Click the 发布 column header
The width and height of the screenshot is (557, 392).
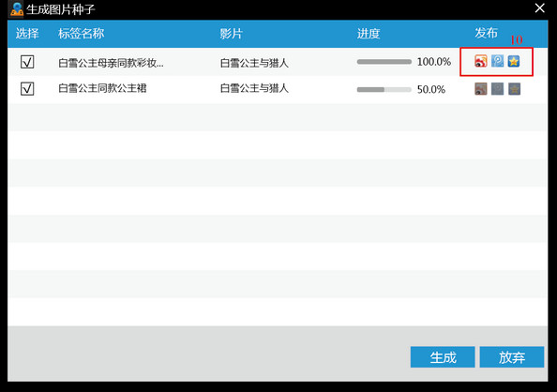click(x=486, y=33)
